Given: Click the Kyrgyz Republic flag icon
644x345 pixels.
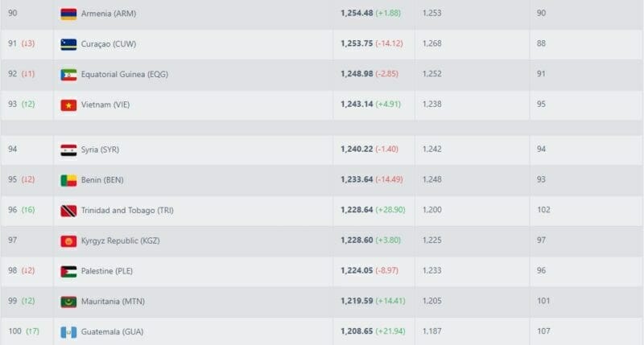Looking at the screenshot, I should [68, 241].
